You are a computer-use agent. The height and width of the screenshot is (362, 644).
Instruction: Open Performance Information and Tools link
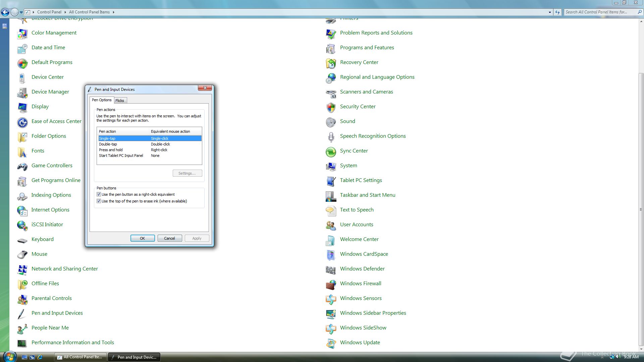click(x=73, y=343)
